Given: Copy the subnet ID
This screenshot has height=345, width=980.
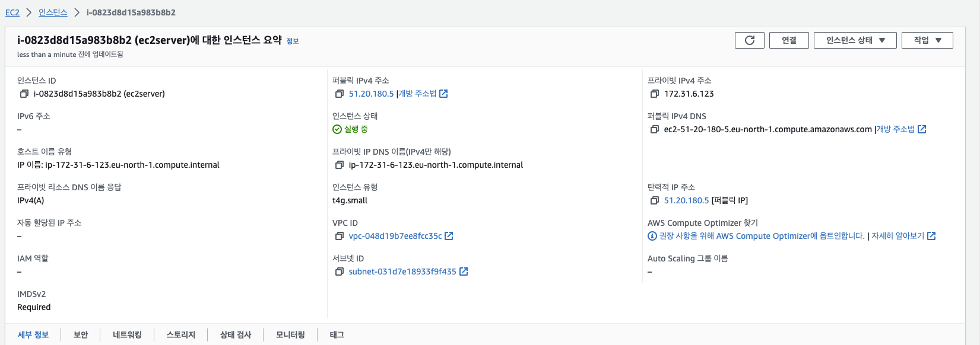Looking at the screenshot, I should click(x=340, y=271).
